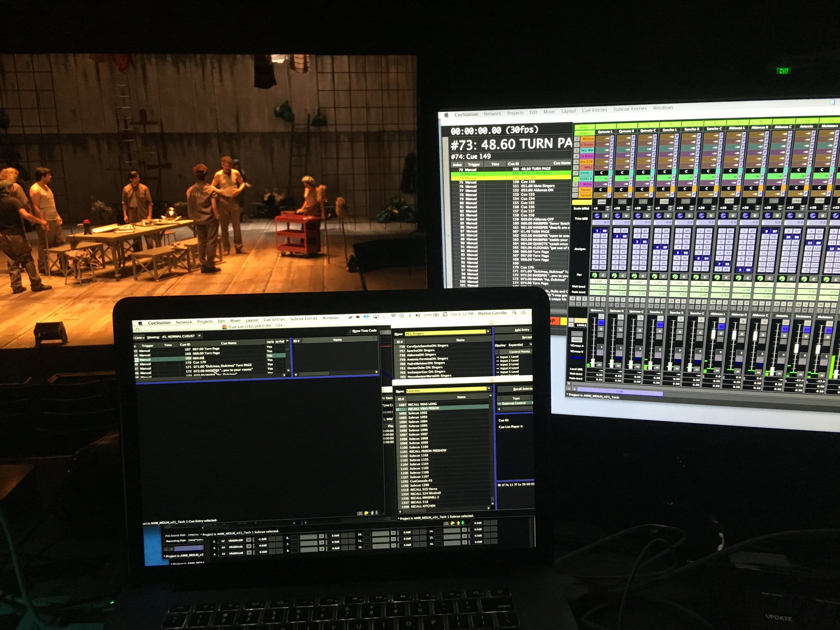Toggle +48v phantom power on Sancho L
This screenshot has width=840, height=630.
pyautogui.click(x=664, y=201)
